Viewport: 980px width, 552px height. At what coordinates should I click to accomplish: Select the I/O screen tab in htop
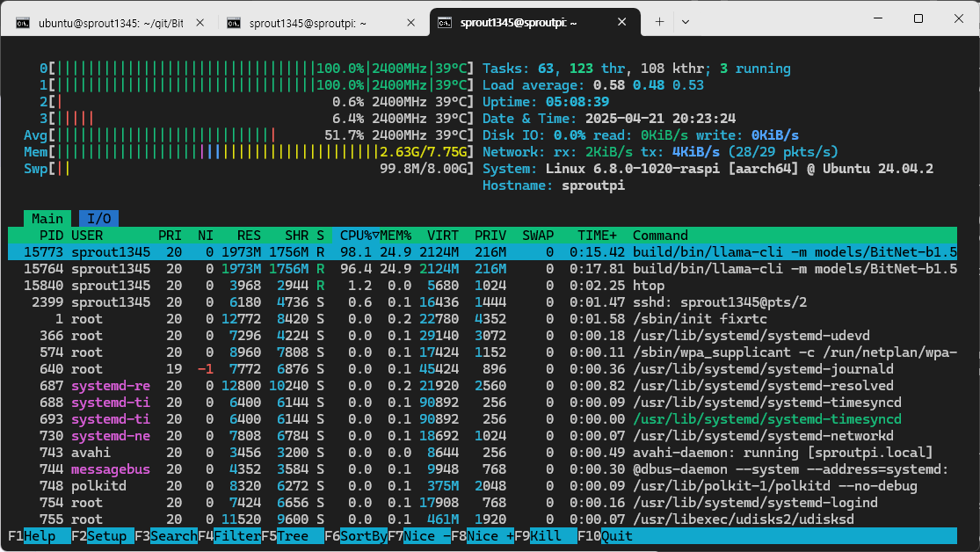98,219
